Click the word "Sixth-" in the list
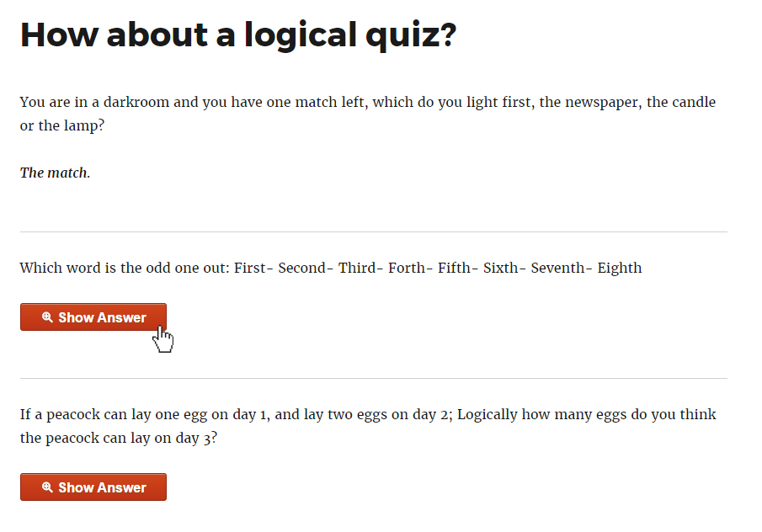Viewport: 762px width, 532px height. [x=504, y=269]
